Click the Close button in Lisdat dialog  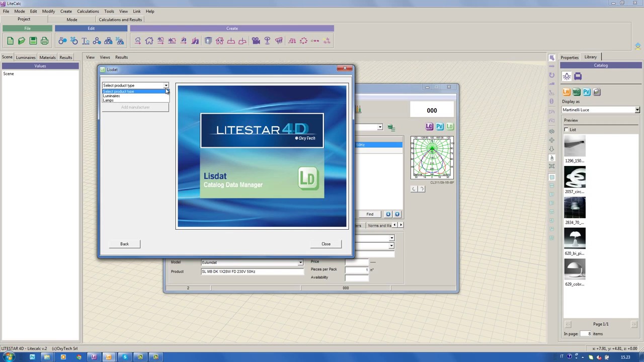coord(326,244)
